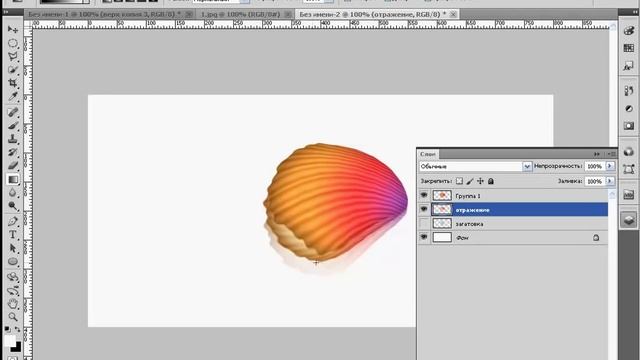Enable lock transparent pixels
Viewport: 640px width, 360px height.
(459, 181)
